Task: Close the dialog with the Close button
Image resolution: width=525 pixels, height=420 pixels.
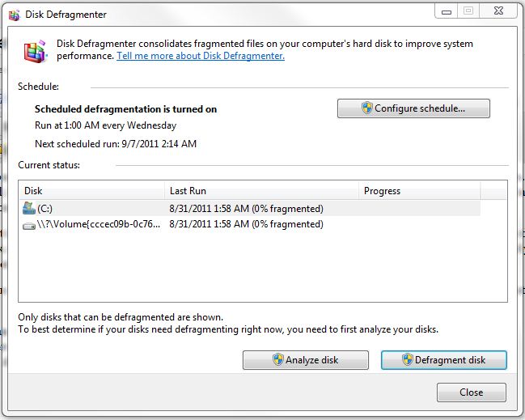Action: (472, 392)
